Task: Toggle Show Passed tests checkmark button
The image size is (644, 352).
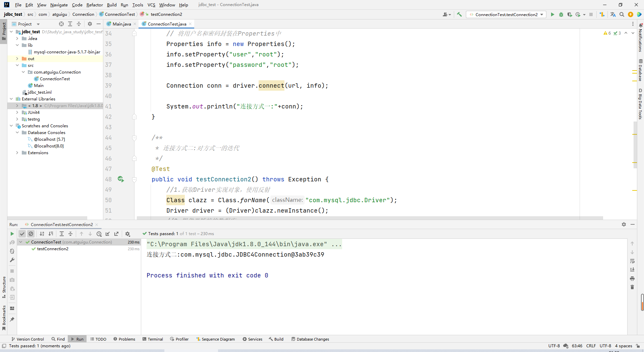Action: coord(22,234)
